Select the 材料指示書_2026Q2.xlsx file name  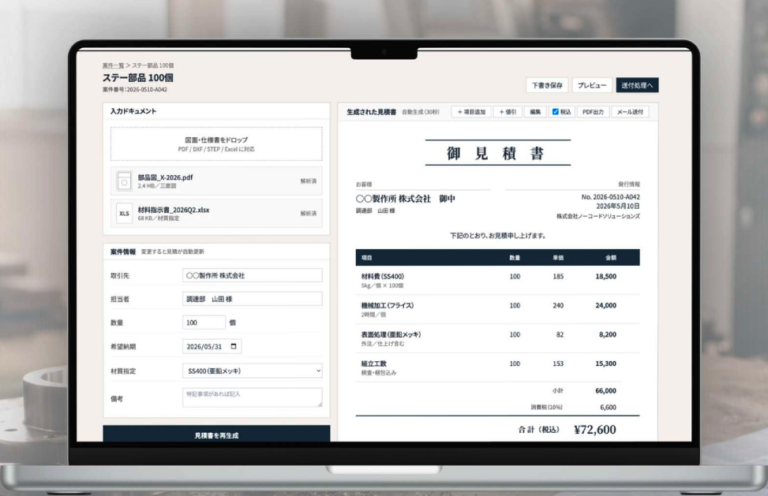pos(173,210)
